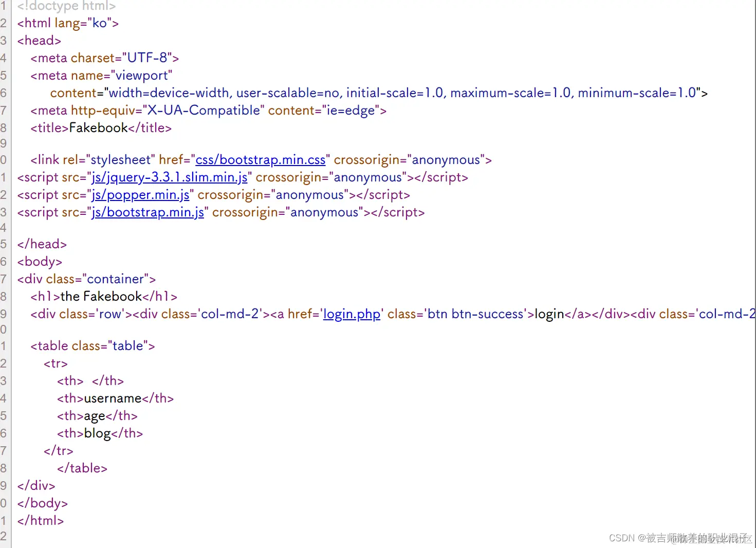Click the 'the Fakebook' h1 text
This screenshot has height=548, width=756.
point(101,297)
